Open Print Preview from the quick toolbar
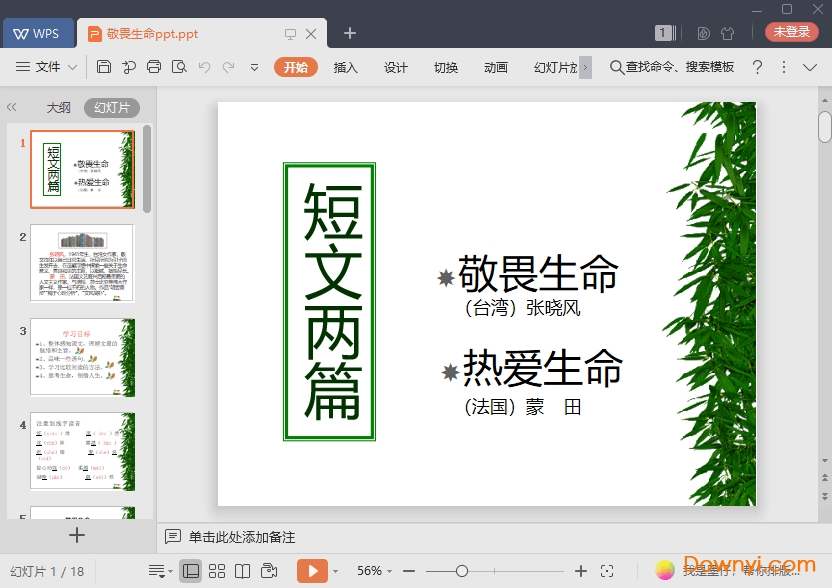The image size is (832, 588). click(x=180, y=67)
